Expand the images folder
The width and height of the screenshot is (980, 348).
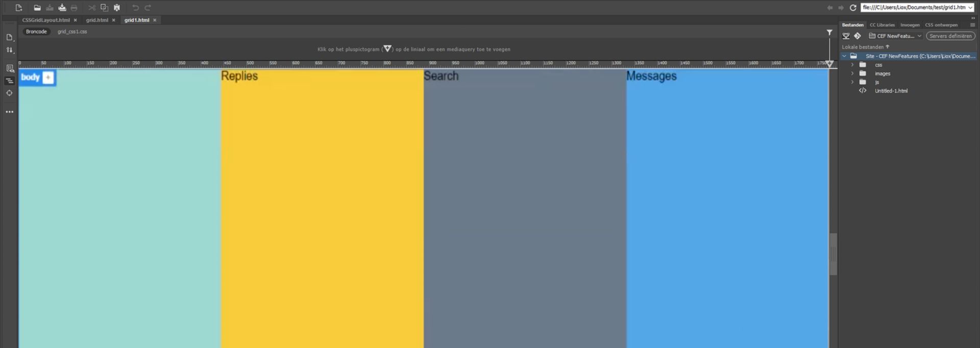point(852,73)
